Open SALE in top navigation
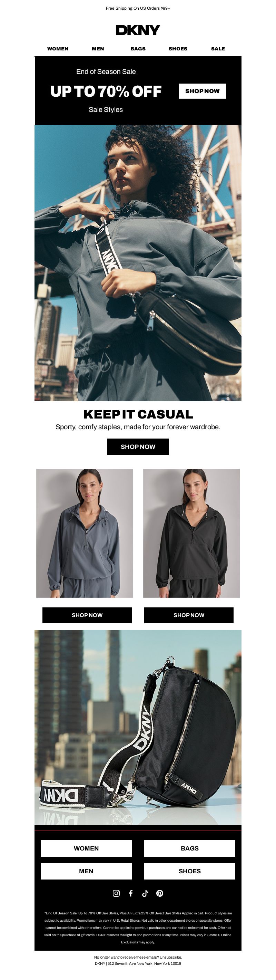This screenshot has width=276, height=980. tap(218, 49)
